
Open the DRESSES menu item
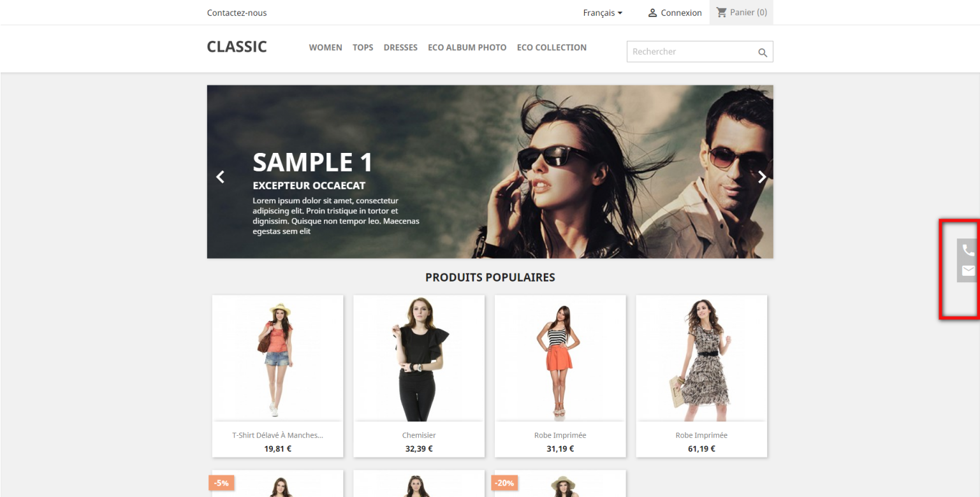coord(400,48)
